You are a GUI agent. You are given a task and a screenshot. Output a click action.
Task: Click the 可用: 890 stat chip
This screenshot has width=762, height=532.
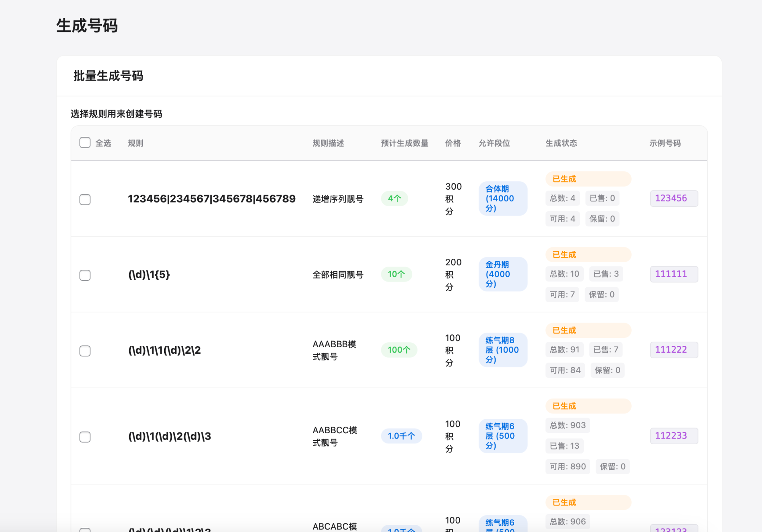click(x=567, y=467)
